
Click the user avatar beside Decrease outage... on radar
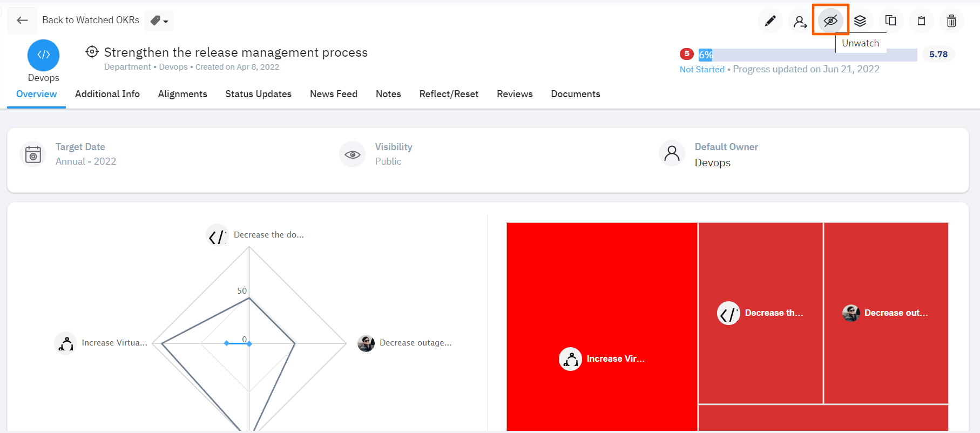(366, 343)
